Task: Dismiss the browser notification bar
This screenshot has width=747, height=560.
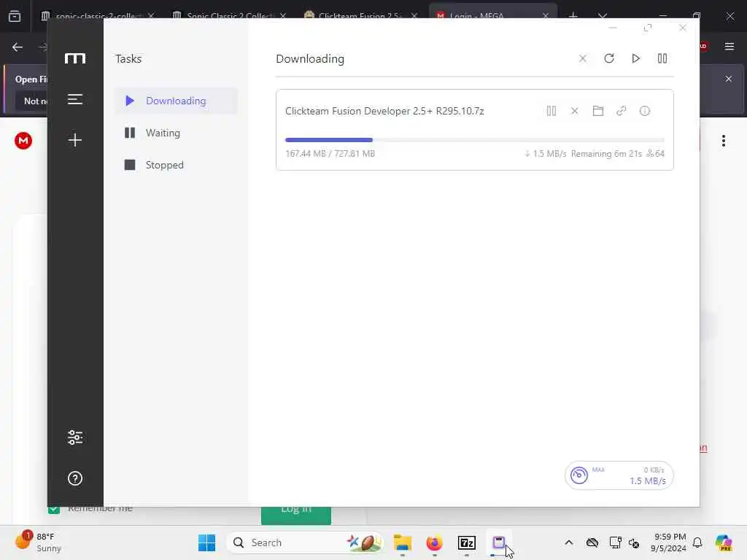Action: pyautogui.click(x=729, y=79)
